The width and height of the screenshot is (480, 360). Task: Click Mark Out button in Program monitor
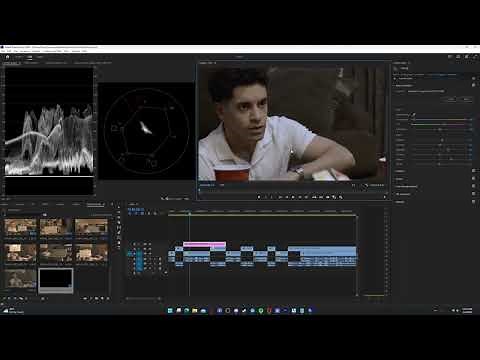[x=272, y=197]
